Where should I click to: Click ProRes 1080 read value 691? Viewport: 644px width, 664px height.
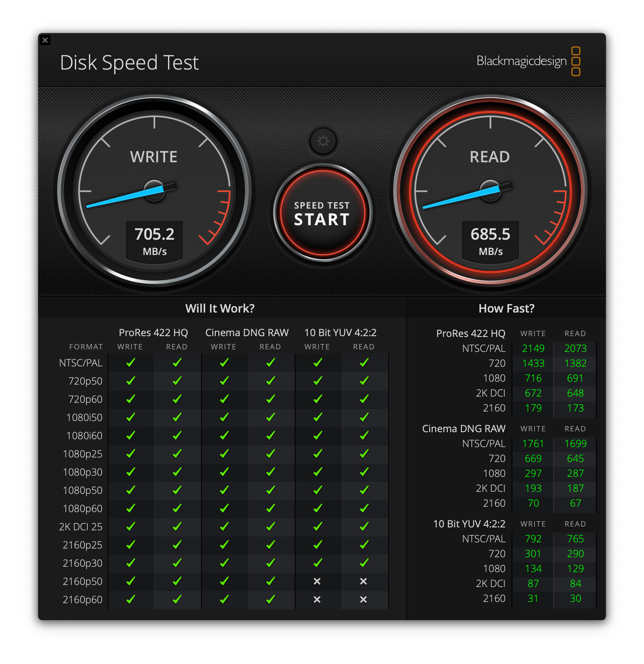575,378
